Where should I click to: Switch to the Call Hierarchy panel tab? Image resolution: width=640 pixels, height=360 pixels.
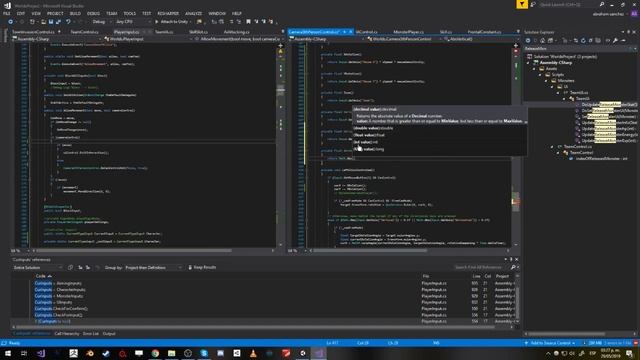(x=67, y=334)
